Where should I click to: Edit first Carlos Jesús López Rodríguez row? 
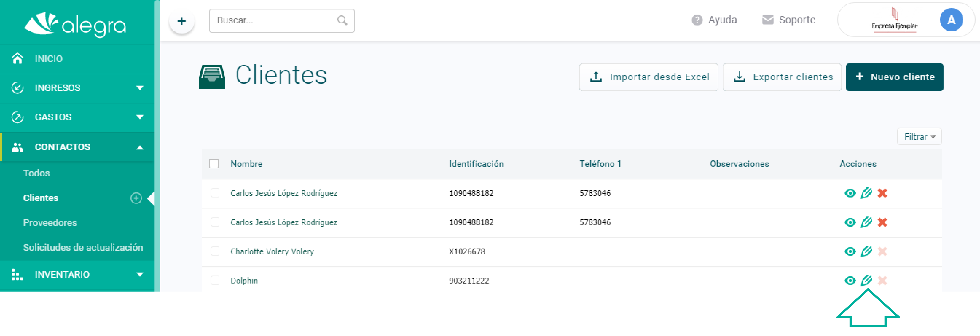point(866,193)
